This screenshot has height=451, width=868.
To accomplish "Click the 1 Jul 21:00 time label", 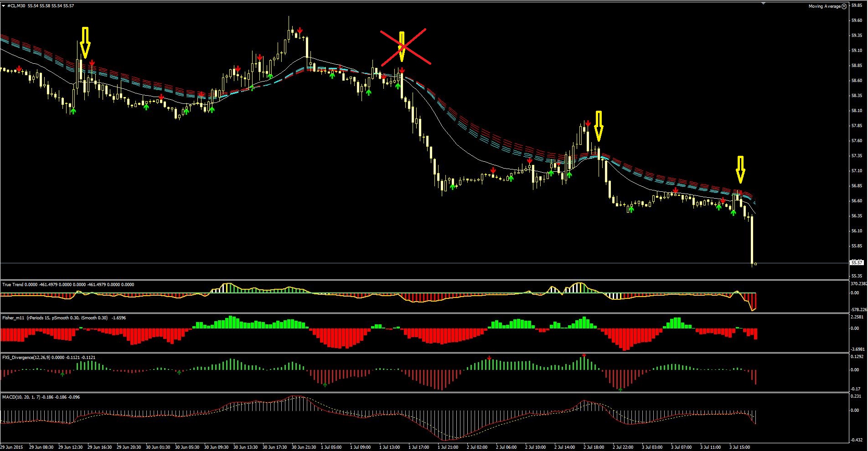I will pos(448,447).
